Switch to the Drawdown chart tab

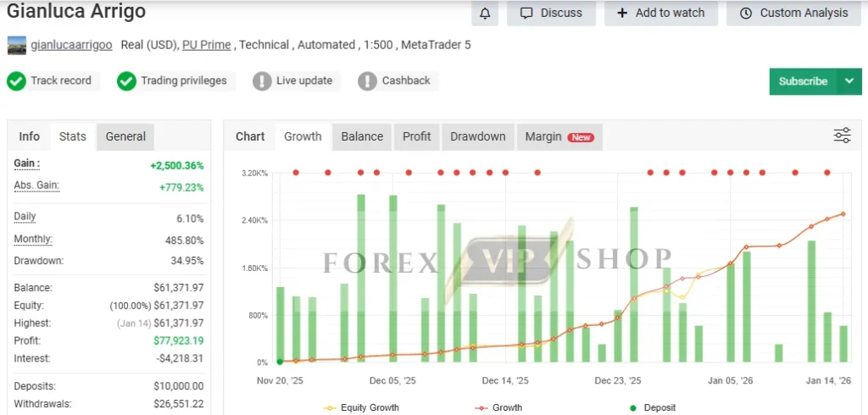478,136
